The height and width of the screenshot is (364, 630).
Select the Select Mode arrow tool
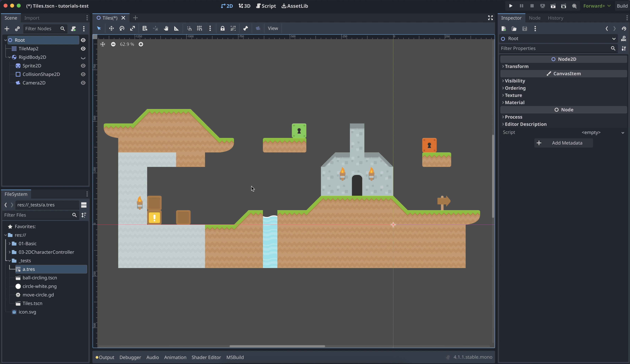click(x=99, y=29)
